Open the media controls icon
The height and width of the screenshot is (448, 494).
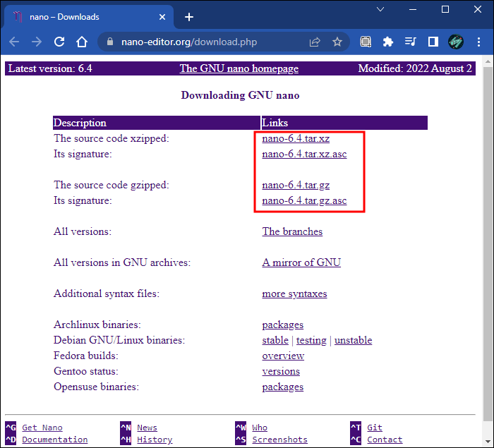coord(411,42)
